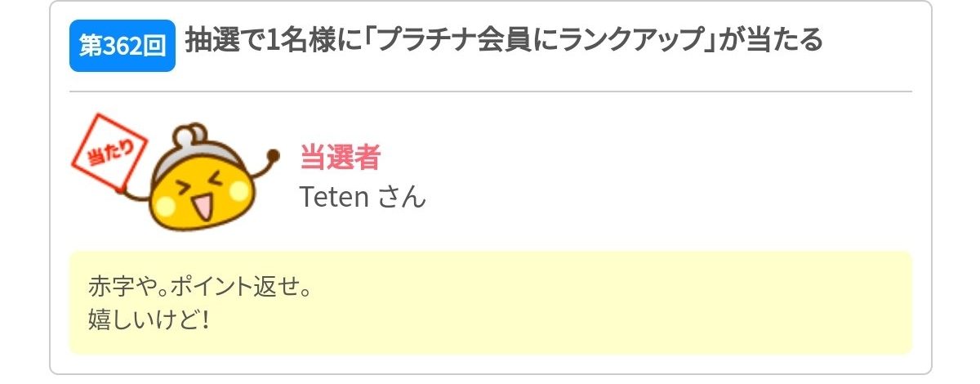Screen dimensions: 980x384
Task: Click the pink 当選者 label
Action: (x=340, y=157)
